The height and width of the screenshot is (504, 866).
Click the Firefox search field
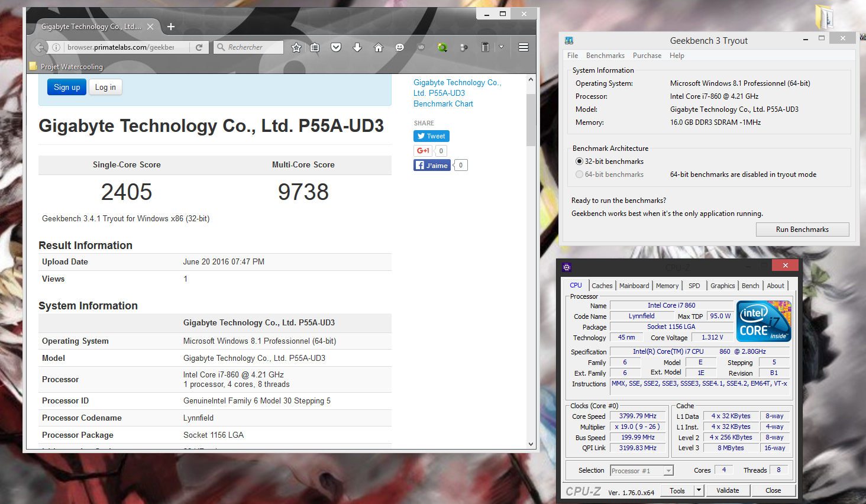point(248,47)
